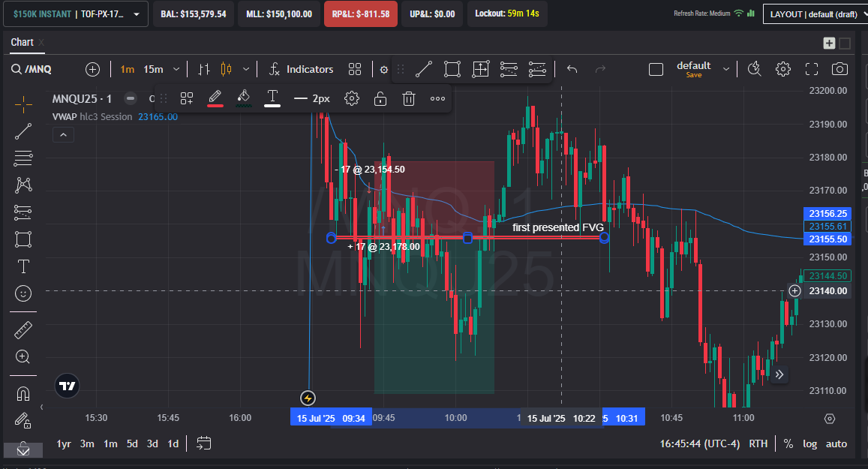Open the emoji icons tool
Viewport: 868px width, 469px height.
pos(23,293)
